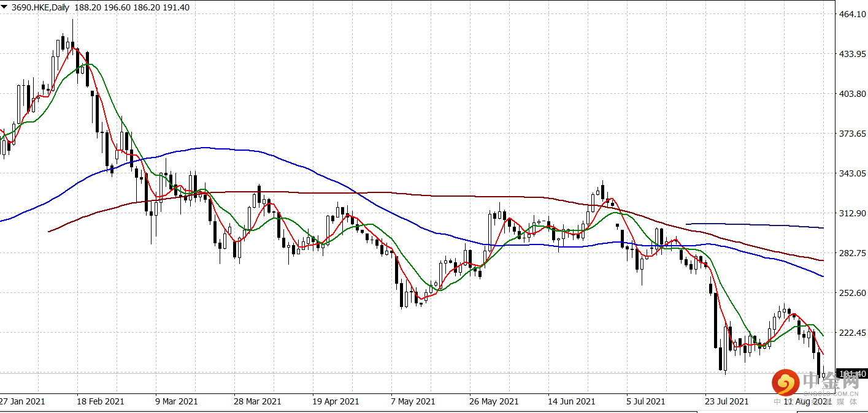The image size is (868, 413).
Task: Click the 27 Jan 2021 date label
Action: (23, 401)
